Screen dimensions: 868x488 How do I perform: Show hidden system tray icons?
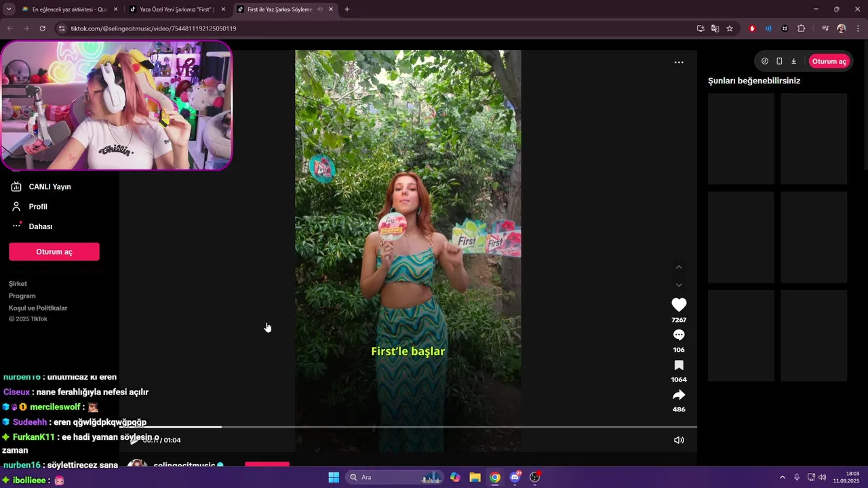tap(782, 477)
